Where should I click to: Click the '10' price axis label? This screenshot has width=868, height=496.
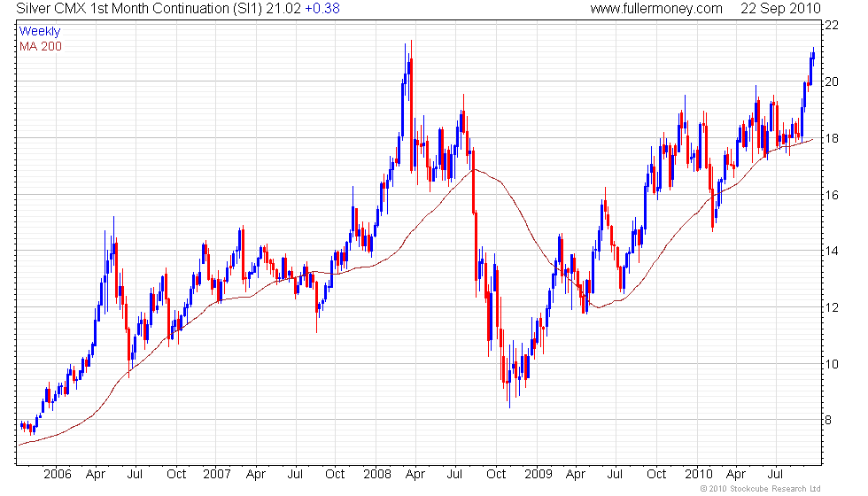pyautogui.click(x=832, y=364)
